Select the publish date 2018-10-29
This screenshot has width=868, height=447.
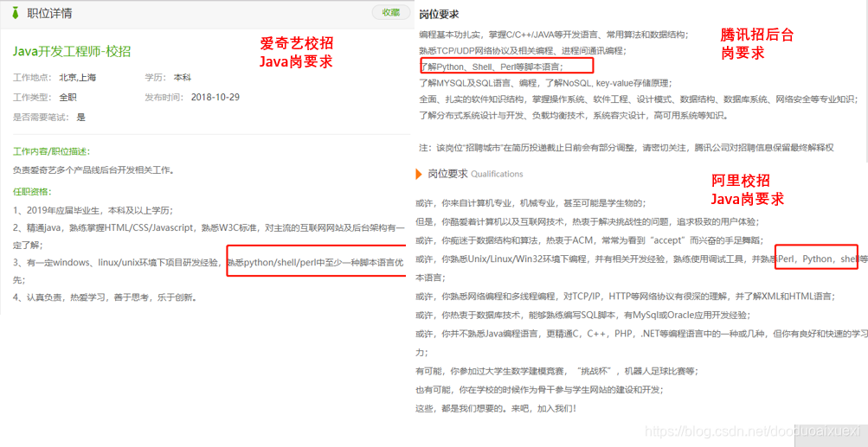click(215, 98)
